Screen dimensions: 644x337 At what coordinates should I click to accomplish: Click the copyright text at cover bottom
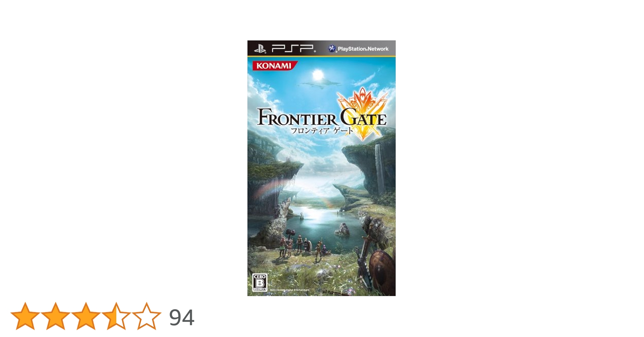(x=289, y=290)
